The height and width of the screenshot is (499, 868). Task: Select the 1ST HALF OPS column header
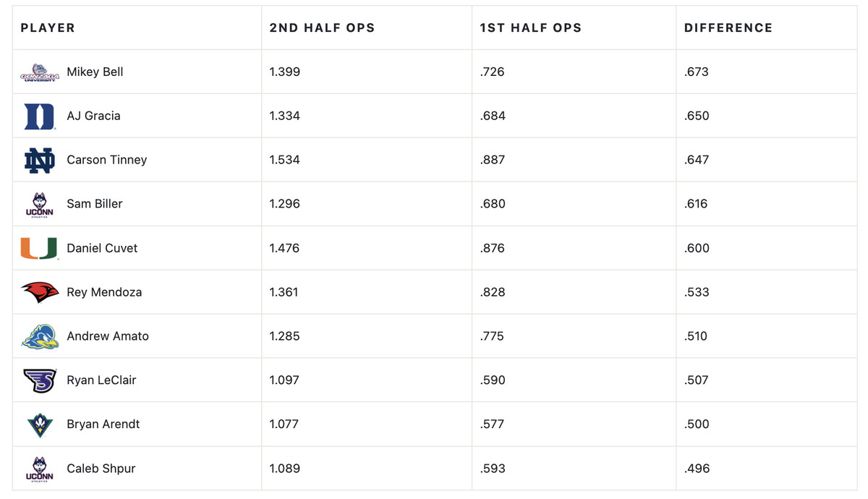point(530,28)
